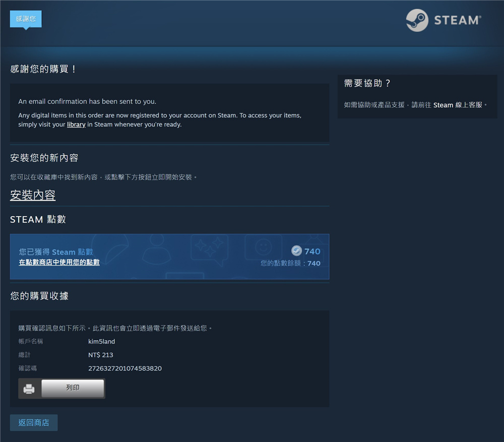Select the 感謝您 tab
Screen dimensions: 504x442
(26, 19)
